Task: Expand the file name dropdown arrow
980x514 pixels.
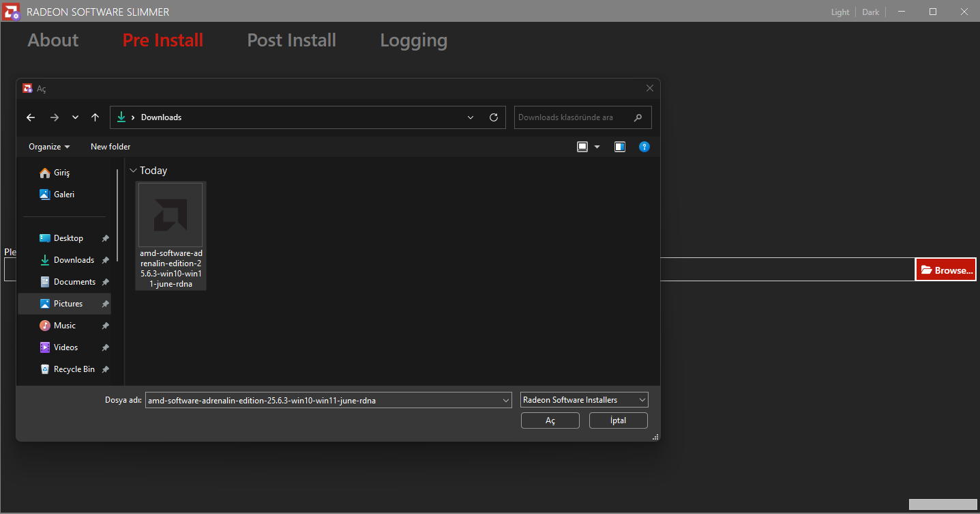Action: coord(505,401)
